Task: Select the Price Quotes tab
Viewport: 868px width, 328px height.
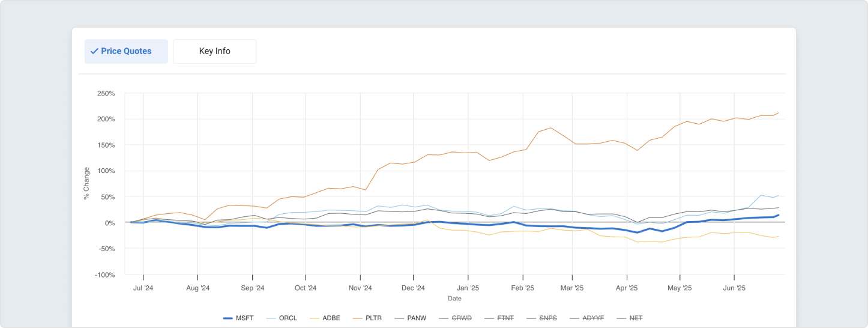Action: (126, 51)
